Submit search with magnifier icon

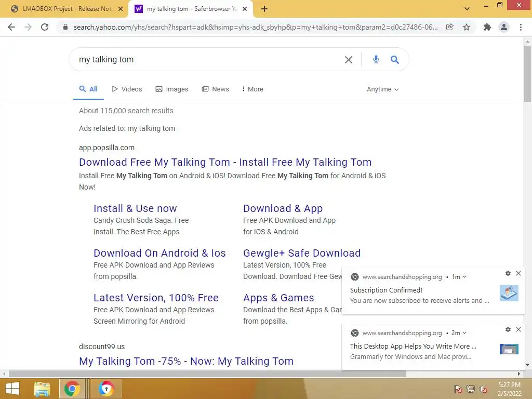pyautogui.click(x=395, y=60)
